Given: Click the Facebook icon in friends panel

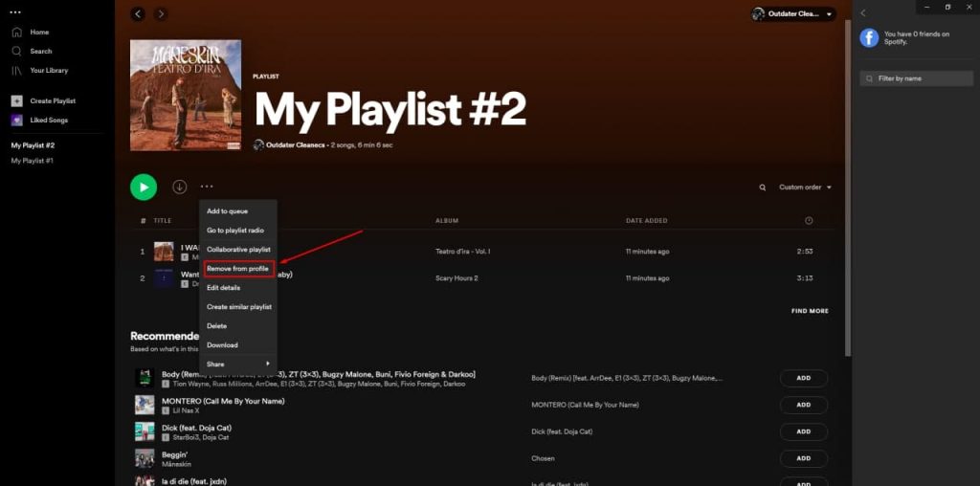Looking at the screenshot, I should pos(869,37).
